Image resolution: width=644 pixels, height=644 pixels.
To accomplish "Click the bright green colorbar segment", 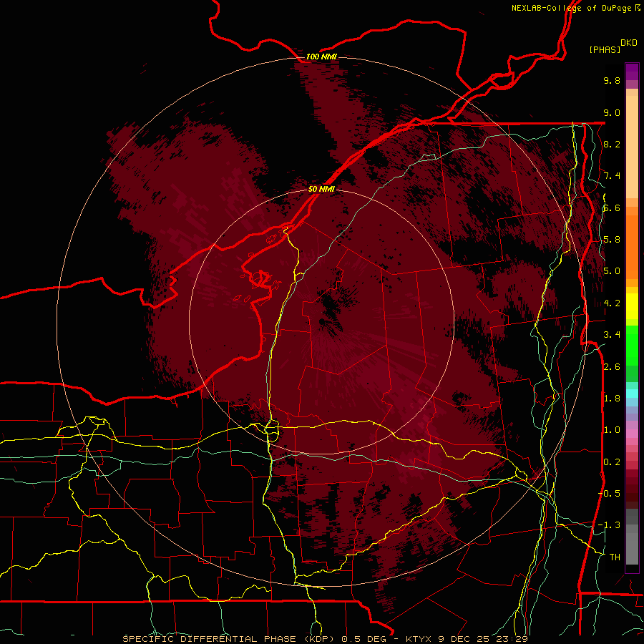I will (632, 345).
